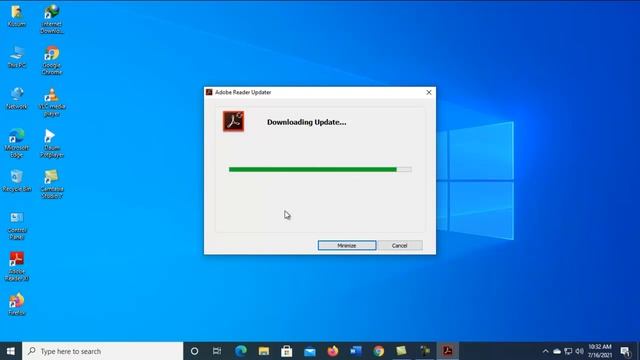Open the volume control tray icon

click(x=579, y=351)
